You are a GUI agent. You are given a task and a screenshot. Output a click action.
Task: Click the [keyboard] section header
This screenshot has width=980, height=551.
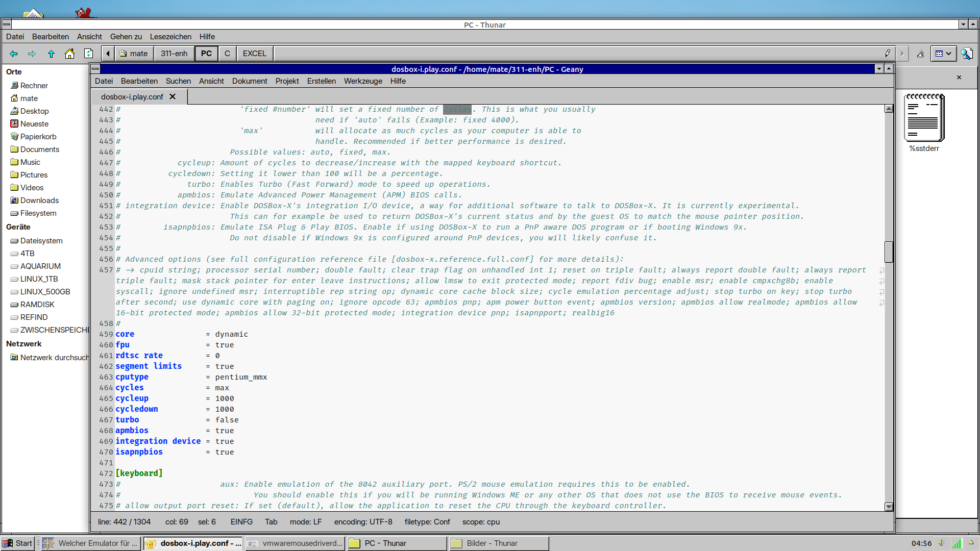pos(139,473)
